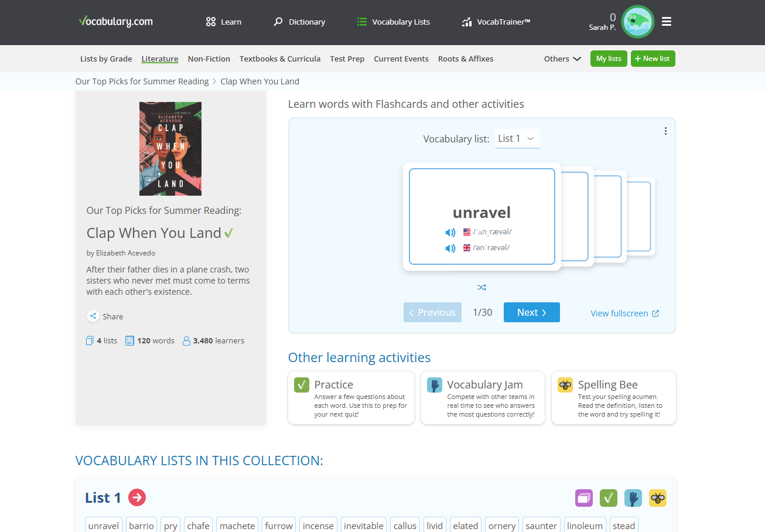765x532 pixels.
Task: Click the My lists button
Action: coord(609,59)
